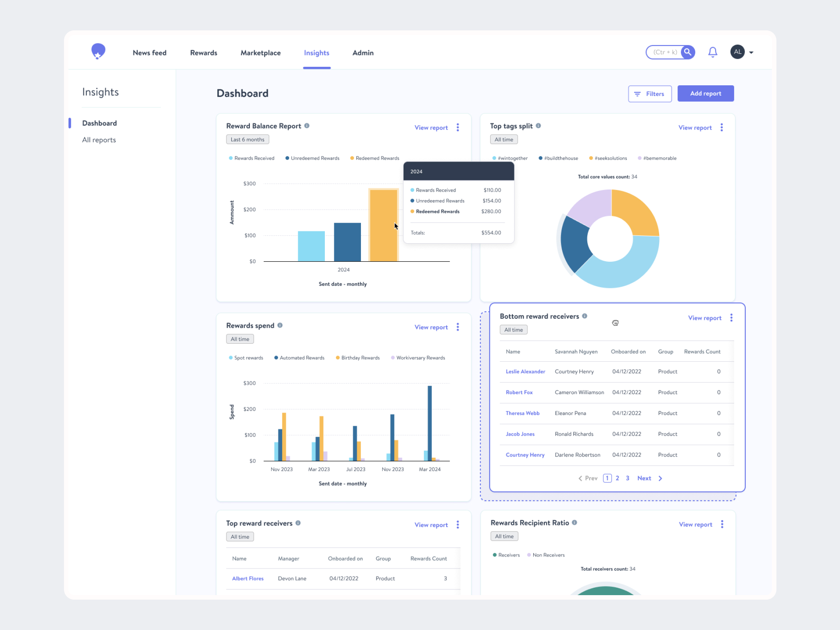Image resolution: width=840 pixels, height=630 pixels.
Task: Open All time chip under Top tags split
Action: (504, 139)
